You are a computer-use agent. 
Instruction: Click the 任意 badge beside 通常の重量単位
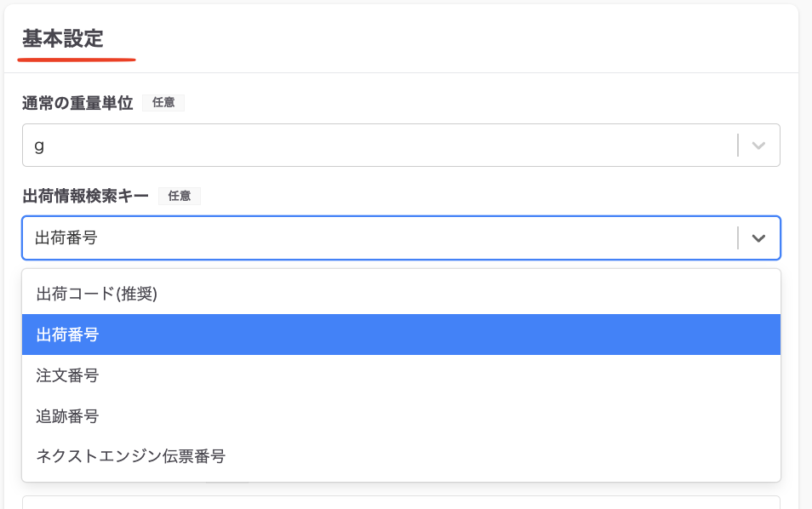tap(163, 103)
